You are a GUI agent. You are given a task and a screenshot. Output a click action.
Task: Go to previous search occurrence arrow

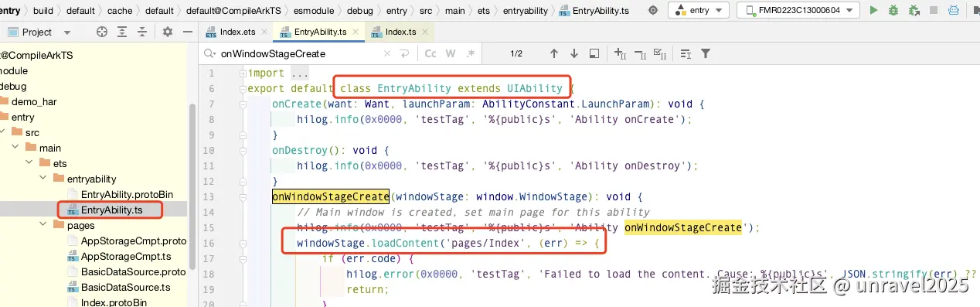coord(554,53)
